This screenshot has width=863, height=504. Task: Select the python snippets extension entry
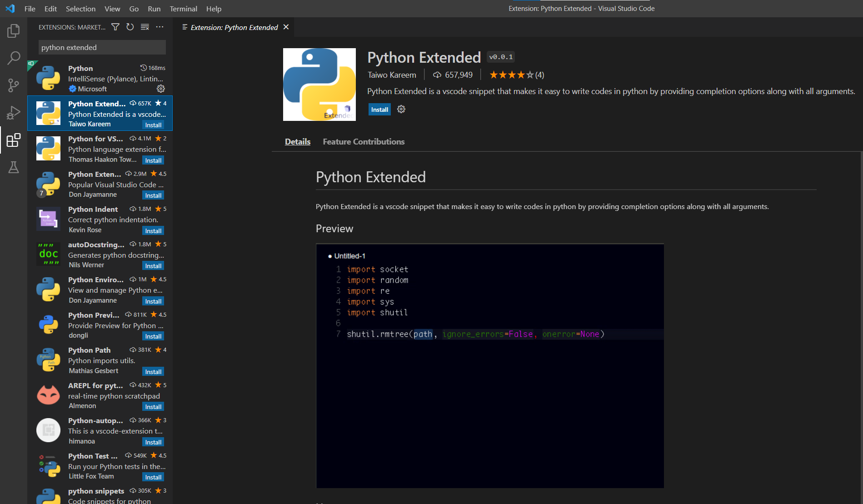click(100, 494)
